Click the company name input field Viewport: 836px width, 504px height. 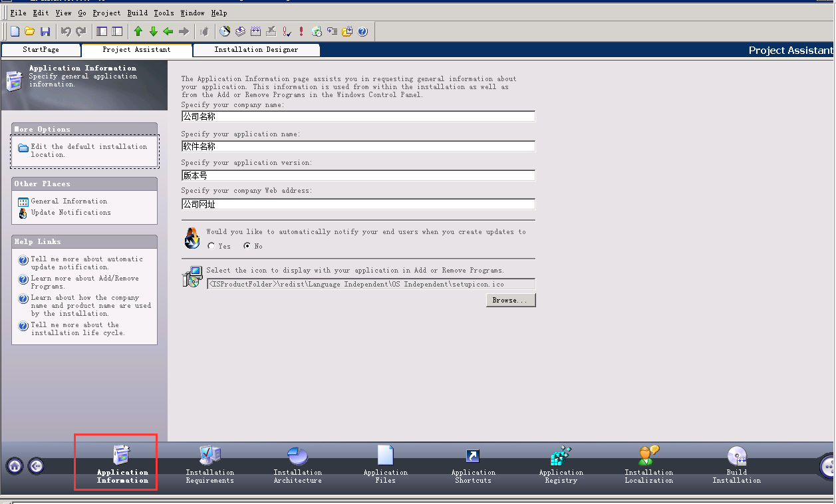coord(358,116)
